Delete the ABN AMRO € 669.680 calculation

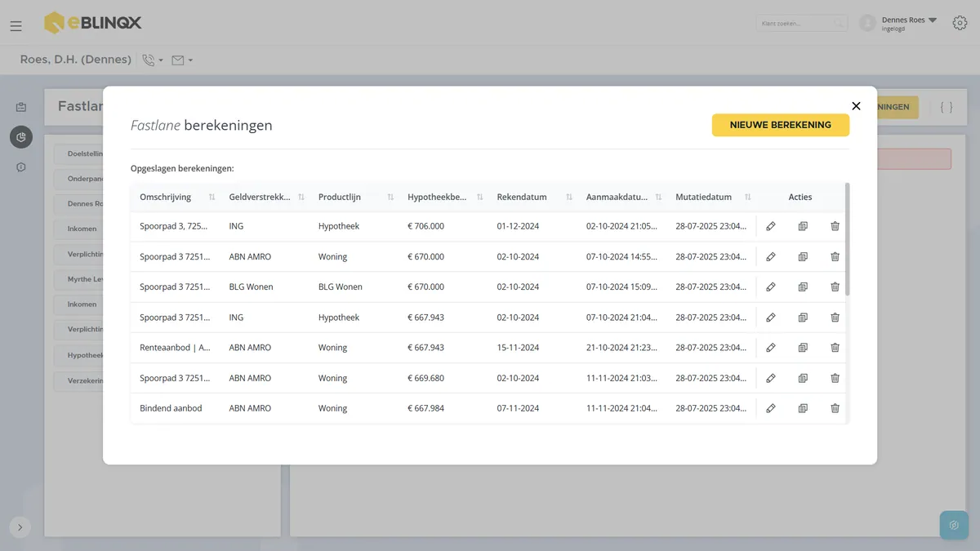tap(835, 378)
